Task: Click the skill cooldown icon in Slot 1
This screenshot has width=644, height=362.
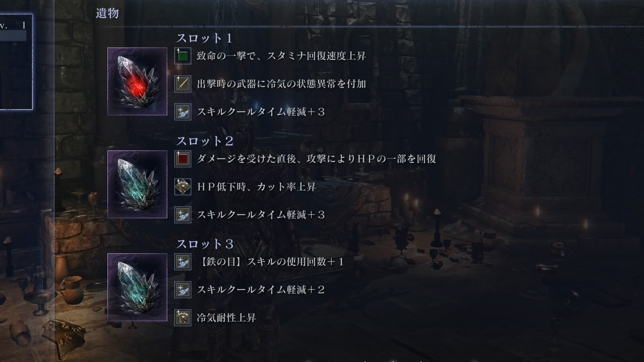Action: (183, 112)
